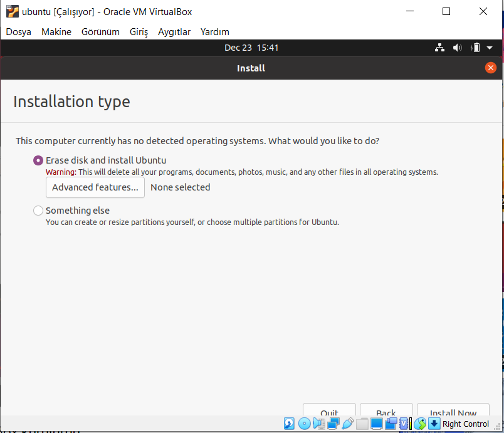504x433 pixels.
Task: Click the hard disk activity icon
Action: pos(289,424)
